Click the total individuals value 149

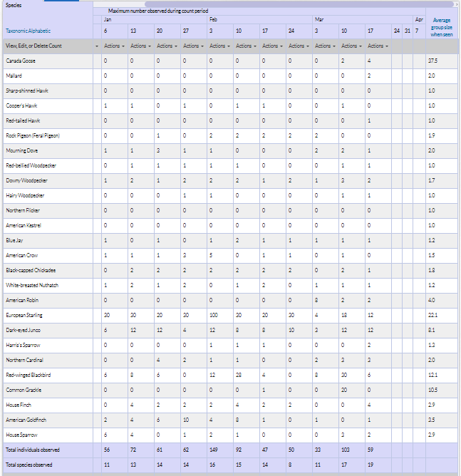click(x=214, y=450)
